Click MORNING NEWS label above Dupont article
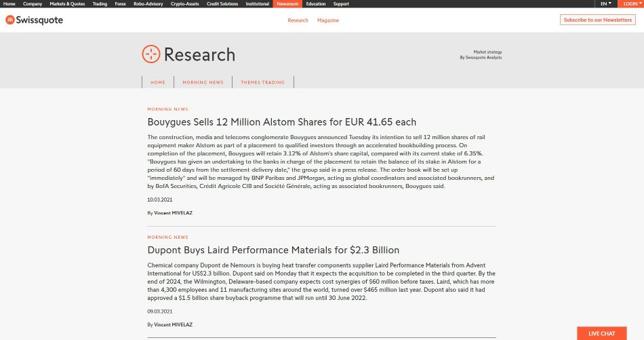644x340 pixels. coord(167,238)
